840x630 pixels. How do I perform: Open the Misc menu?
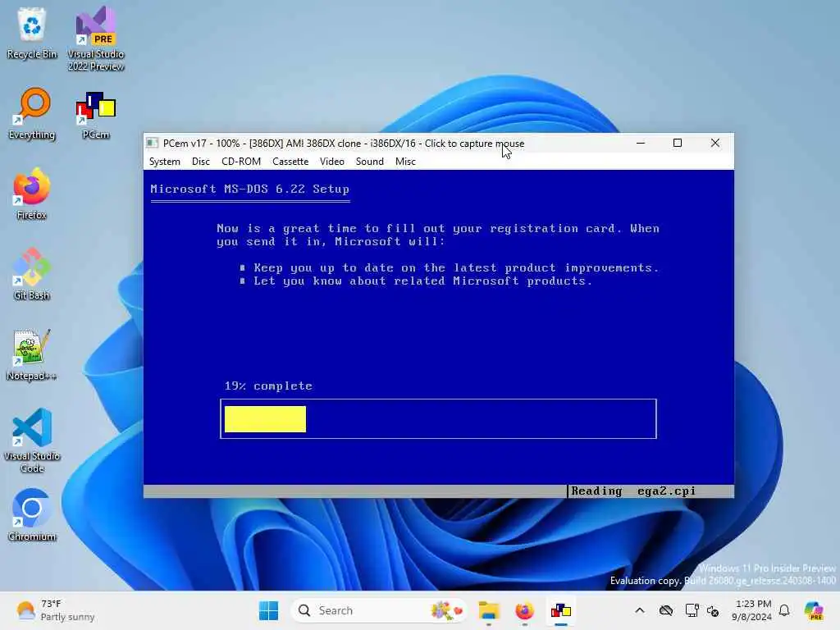(x=405, y=162)
